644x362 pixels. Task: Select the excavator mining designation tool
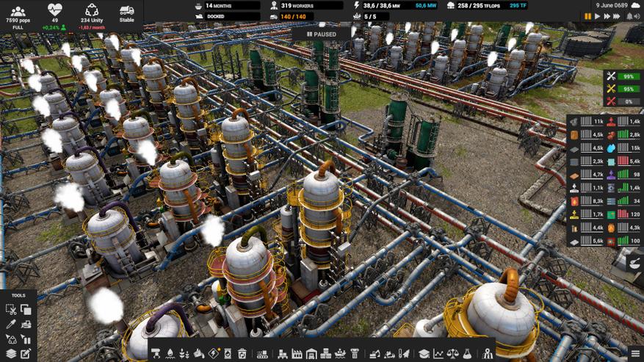click(375, 353)
